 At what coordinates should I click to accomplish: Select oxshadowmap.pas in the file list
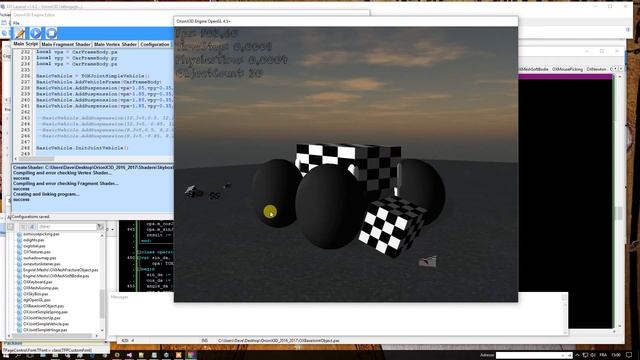(40, 258)
